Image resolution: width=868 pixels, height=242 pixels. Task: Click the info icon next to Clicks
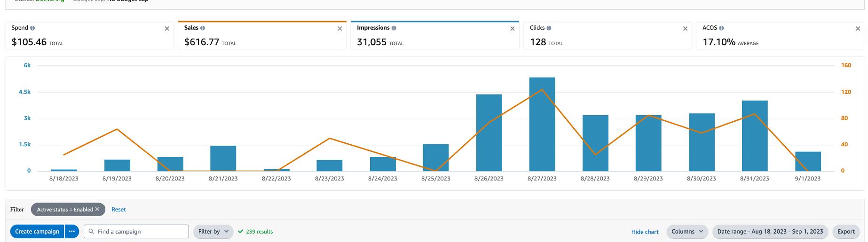point(549,28)
